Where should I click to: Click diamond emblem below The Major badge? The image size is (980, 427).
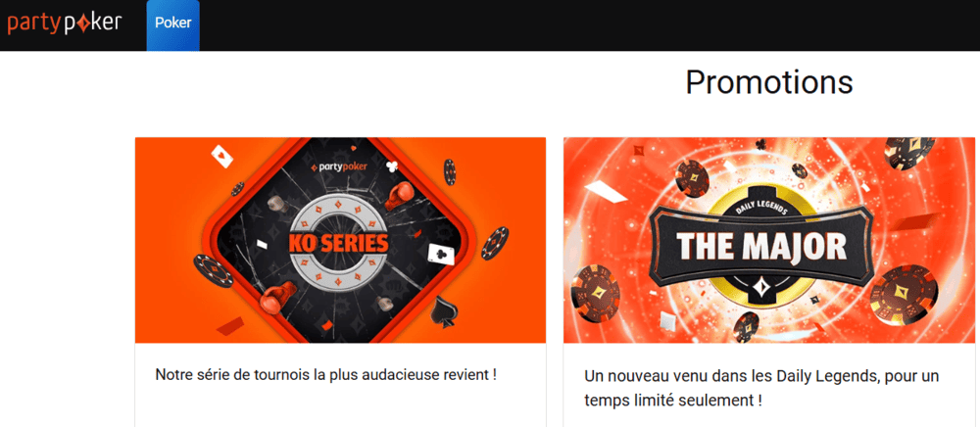[x=760, y=289]
